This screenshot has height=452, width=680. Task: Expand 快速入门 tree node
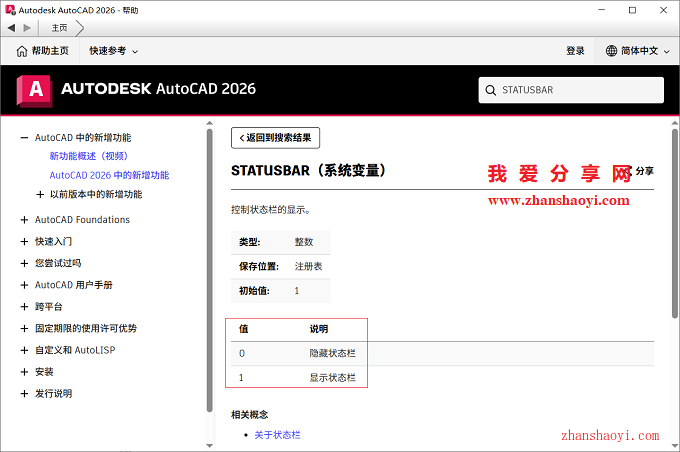(x=24, y=242)
